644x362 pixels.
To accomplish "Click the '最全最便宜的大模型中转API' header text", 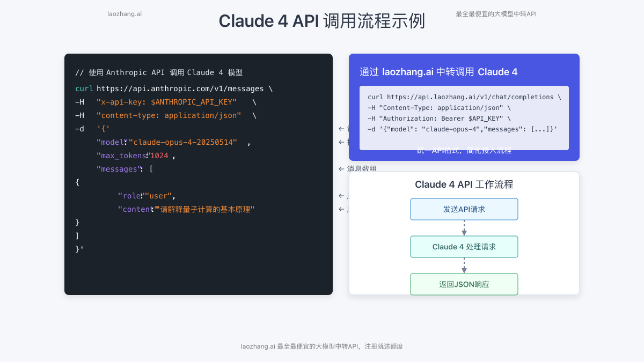I will (496, 14).
